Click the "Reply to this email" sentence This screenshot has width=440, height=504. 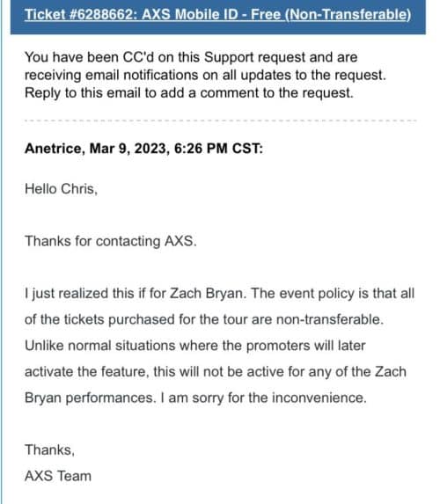tap(189, 93)
